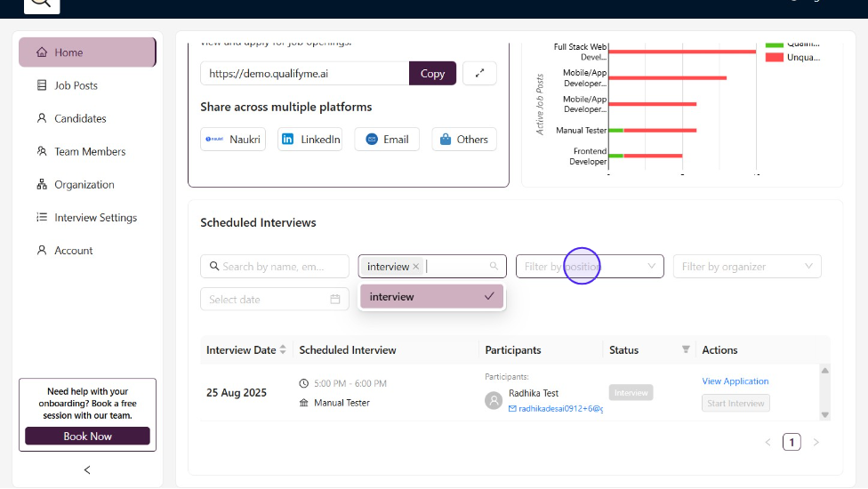Remove the interview tag from filter

415,267
